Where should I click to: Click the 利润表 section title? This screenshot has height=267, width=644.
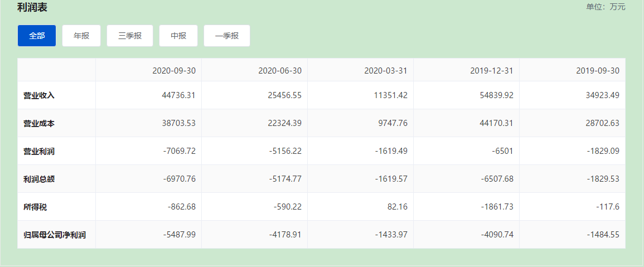point(32,7)
